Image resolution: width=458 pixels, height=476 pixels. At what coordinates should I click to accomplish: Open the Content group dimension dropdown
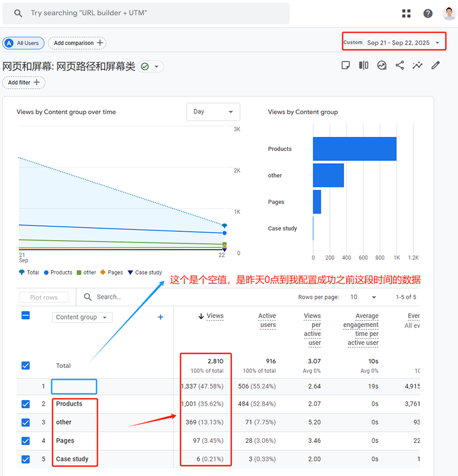point(82,317)
